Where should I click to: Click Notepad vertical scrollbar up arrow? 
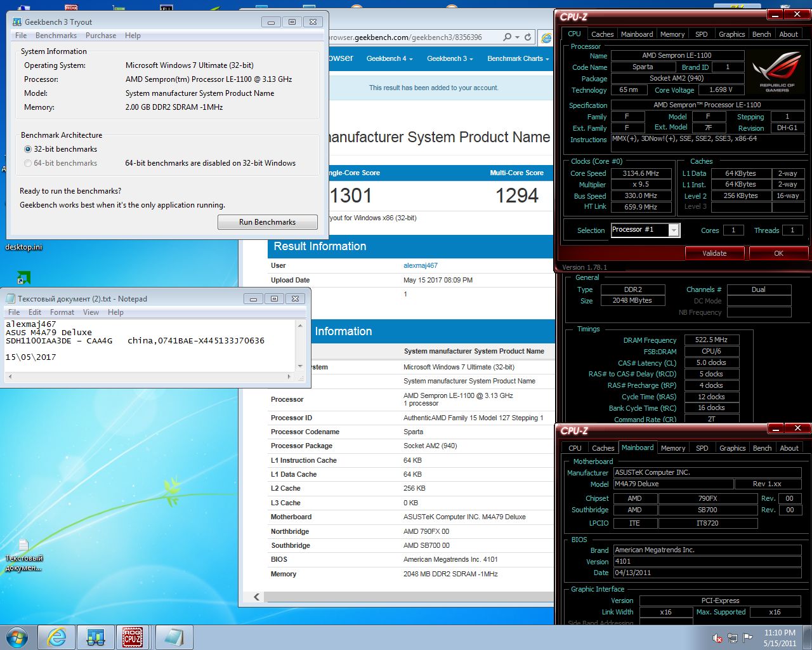pos(300,326)
